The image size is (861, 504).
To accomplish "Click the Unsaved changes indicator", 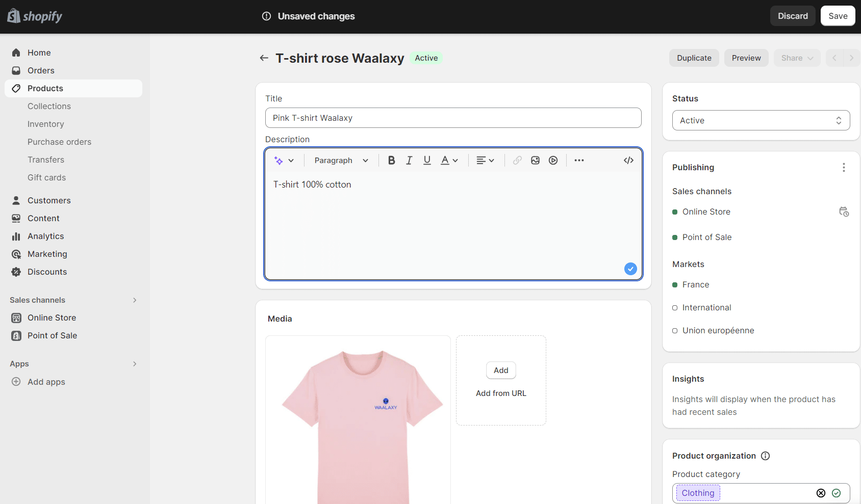I will point(308,16).
